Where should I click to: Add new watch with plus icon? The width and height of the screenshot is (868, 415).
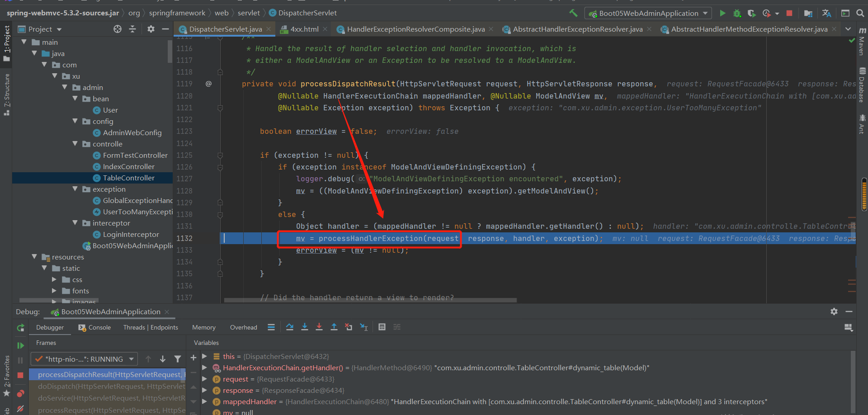click(193, 358)
